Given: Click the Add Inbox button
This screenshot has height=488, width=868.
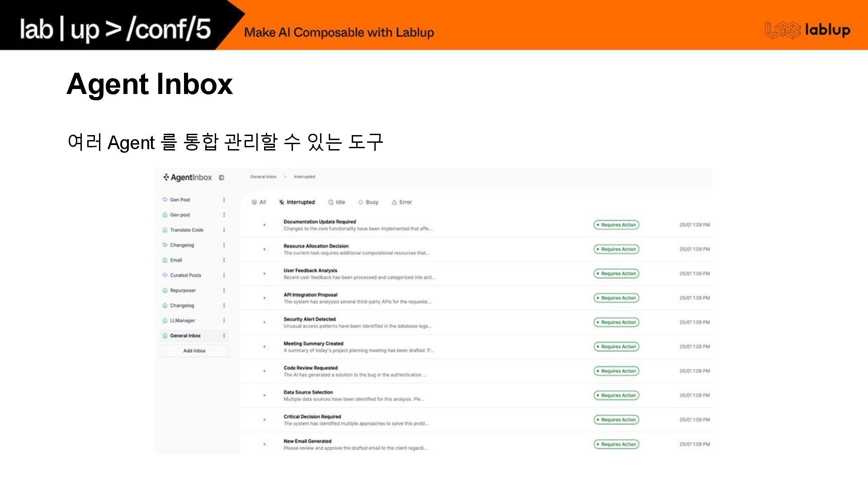Looking at the screenshot, I should pos(194,351).
